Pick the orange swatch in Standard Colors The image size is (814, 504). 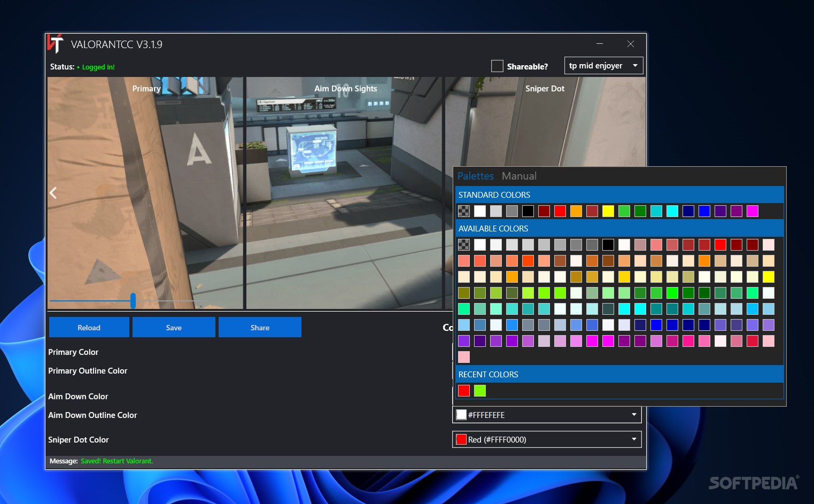tap(576, 211)
